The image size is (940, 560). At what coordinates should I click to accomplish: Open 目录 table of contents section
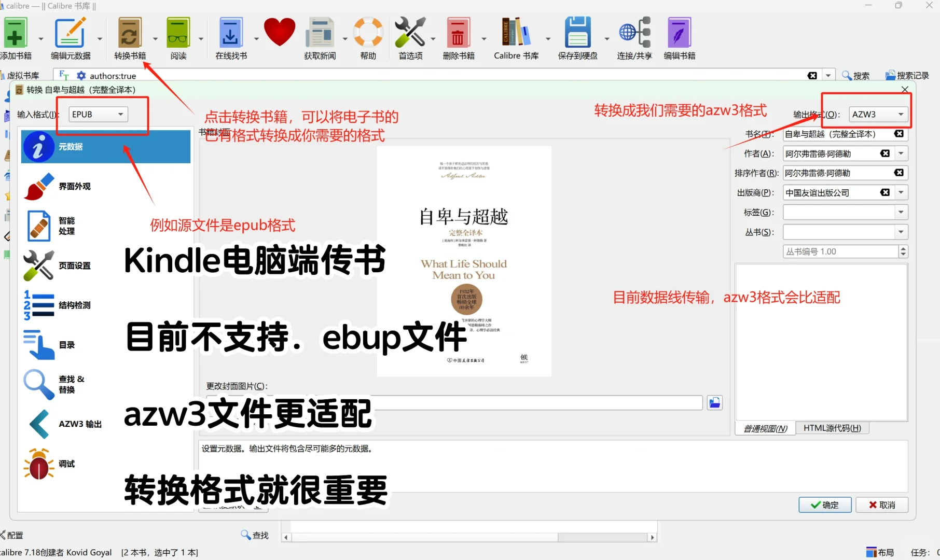pos(106,345)
